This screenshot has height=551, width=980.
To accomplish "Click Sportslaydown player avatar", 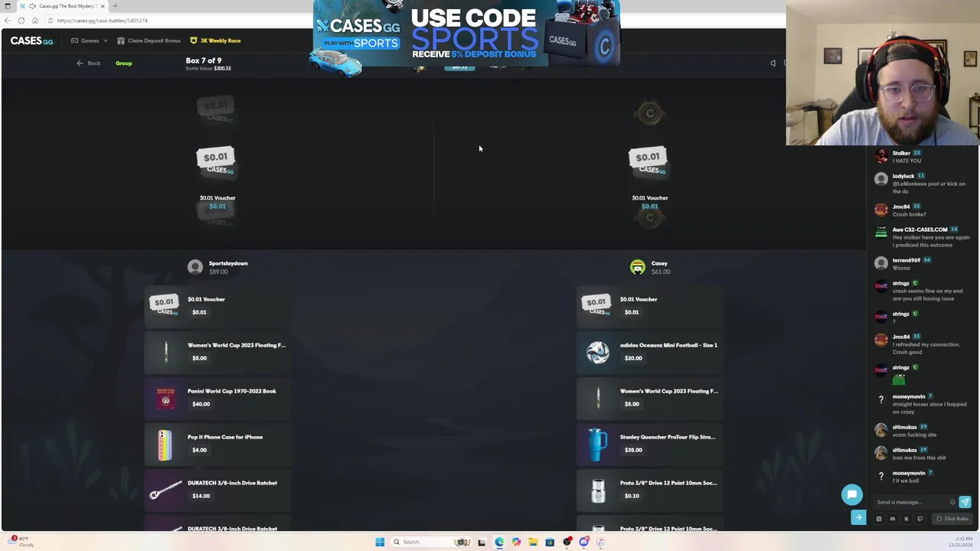I will [195, 267].
